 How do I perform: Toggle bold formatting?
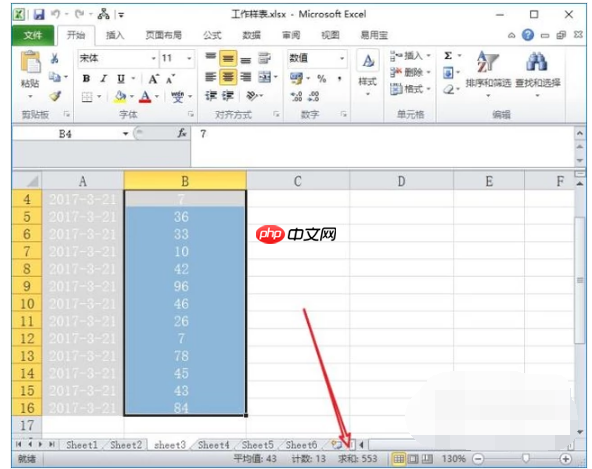coord(86,79)
